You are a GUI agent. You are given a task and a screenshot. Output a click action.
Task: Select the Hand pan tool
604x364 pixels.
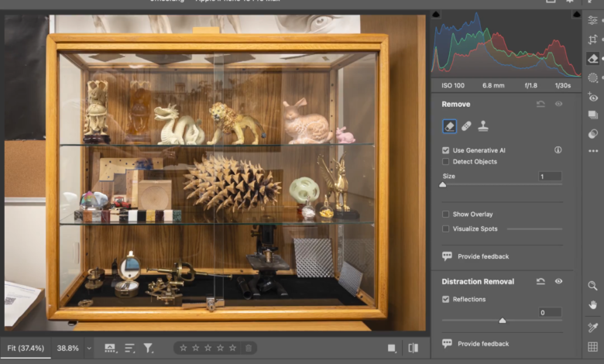593,305
